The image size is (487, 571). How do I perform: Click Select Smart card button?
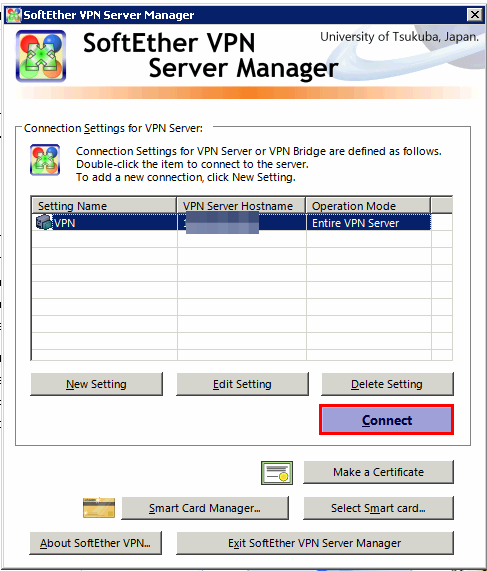pos(378,508)
